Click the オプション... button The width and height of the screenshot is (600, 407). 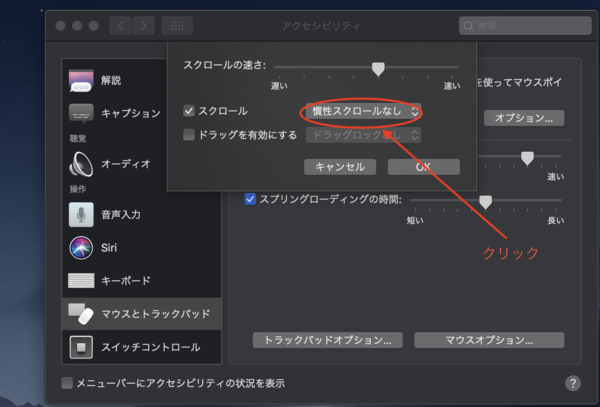pos(524,118)
